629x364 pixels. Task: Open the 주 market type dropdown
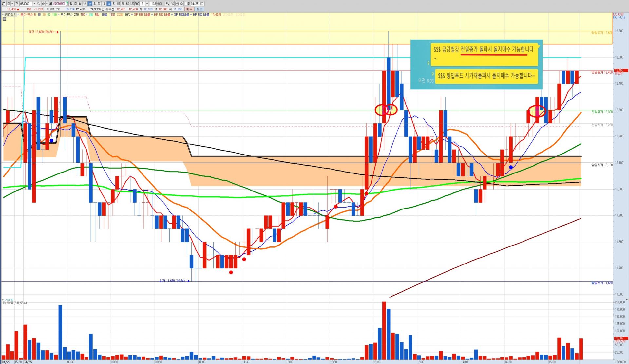(x=12, y=4)
